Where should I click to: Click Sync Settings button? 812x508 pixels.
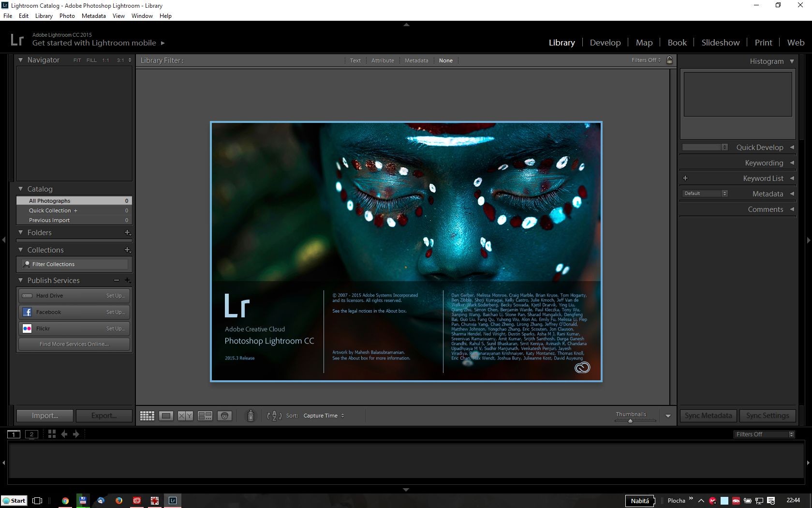pos(768,416)
